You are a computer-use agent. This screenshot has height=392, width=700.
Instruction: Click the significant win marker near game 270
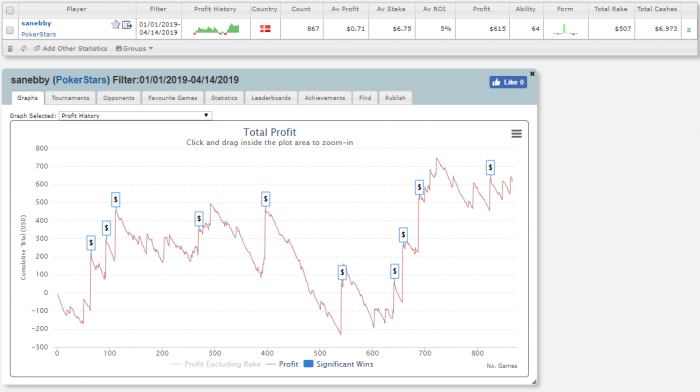pos(199,219)
